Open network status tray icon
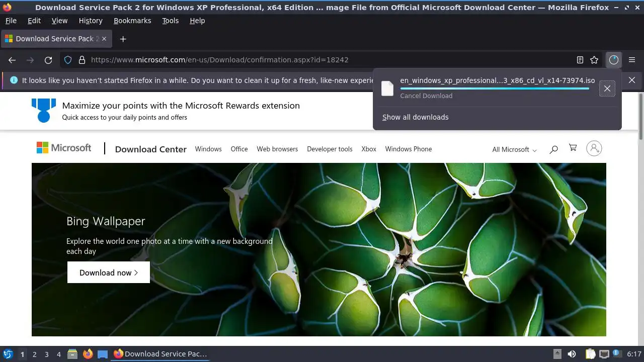Viewport: 644px width, 362px height. (x=604, y=354)
